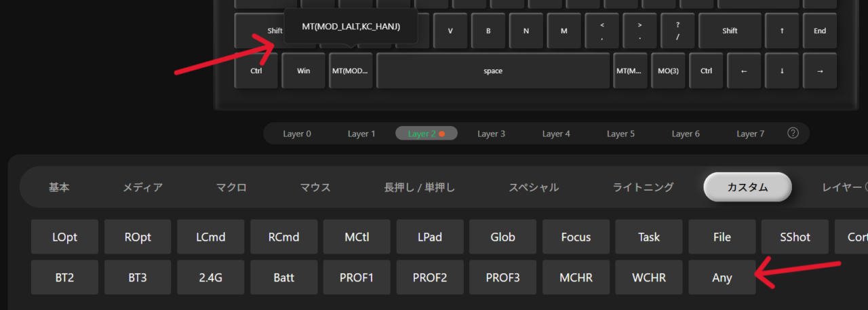Choose the Batt keycode
The height and width of the screenshot is (310, 868).
coord(284,277)
